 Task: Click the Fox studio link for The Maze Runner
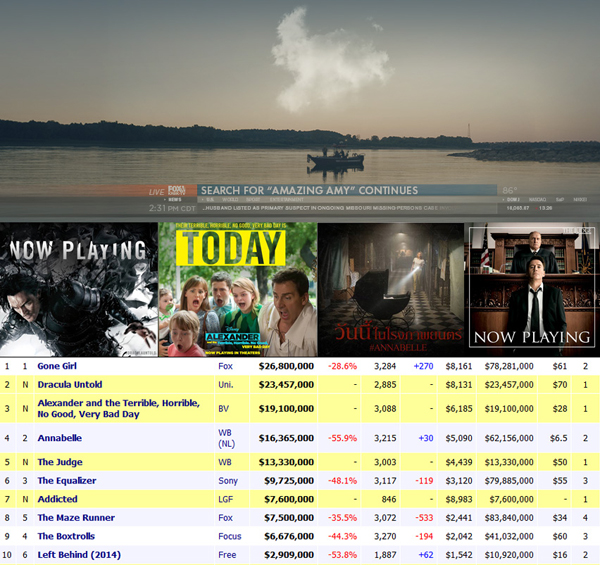point(225,518)
